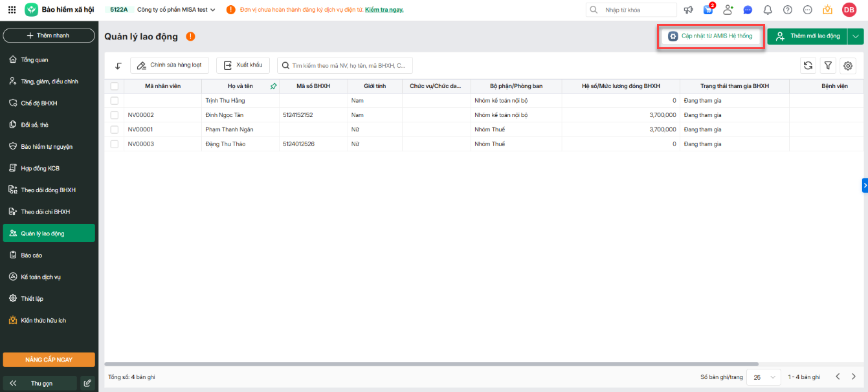The width and height of the screenshot is (868, 392).
Task: Open the app launcher grid icon
Action: pyautogui.click(x=12, y=10)
